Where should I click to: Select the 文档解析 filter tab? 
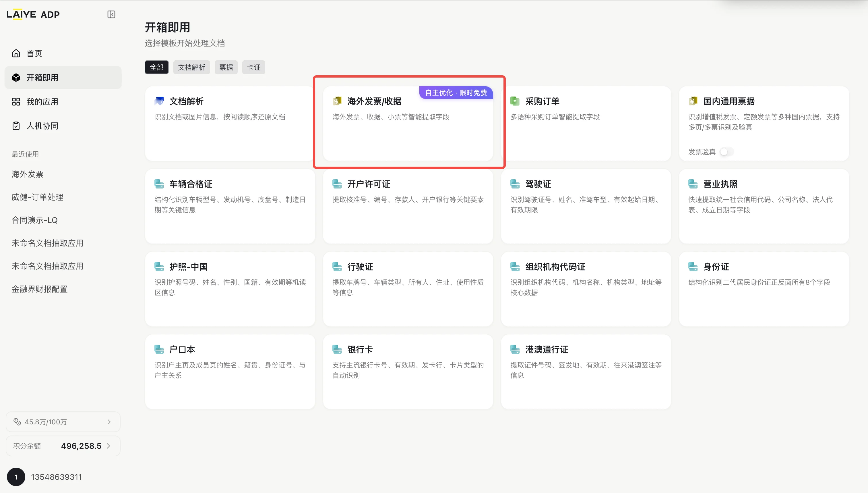(x=191, y=68)
